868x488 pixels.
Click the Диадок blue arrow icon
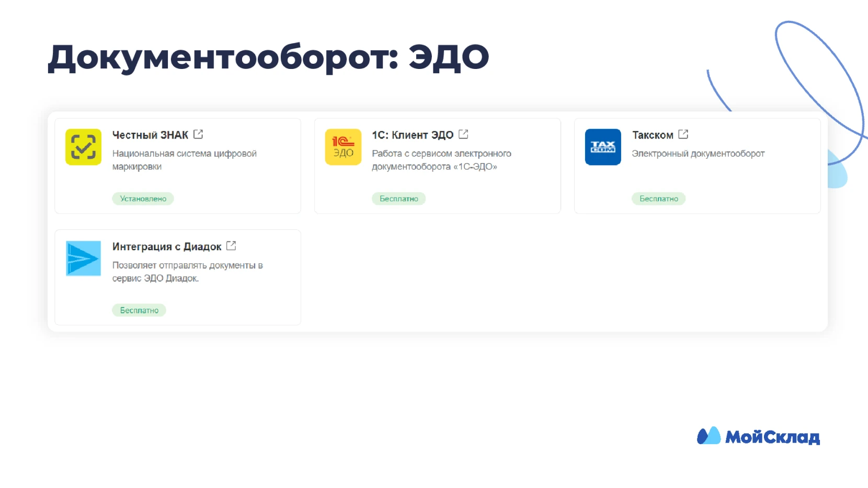(x=83, y=258)
